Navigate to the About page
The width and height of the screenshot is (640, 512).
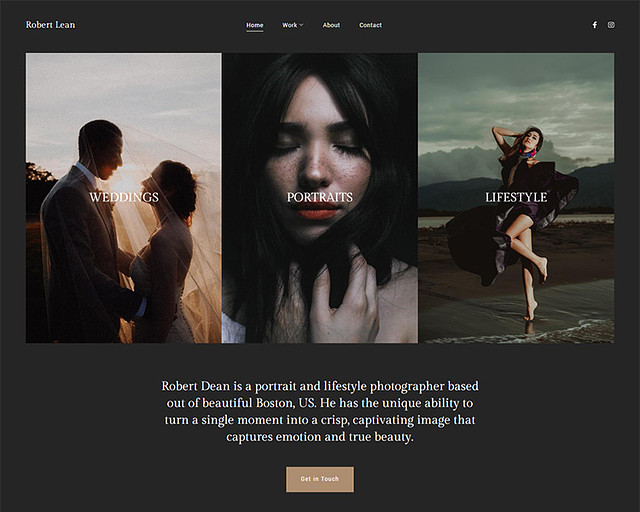tap(331, 25)
